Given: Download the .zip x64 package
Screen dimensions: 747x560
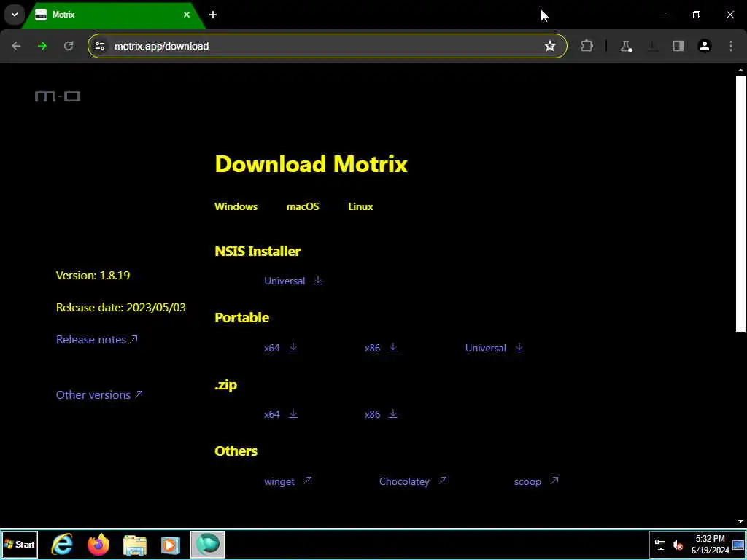Looking at the screenshot, I should pyautogui.click(x=271, y=414).
